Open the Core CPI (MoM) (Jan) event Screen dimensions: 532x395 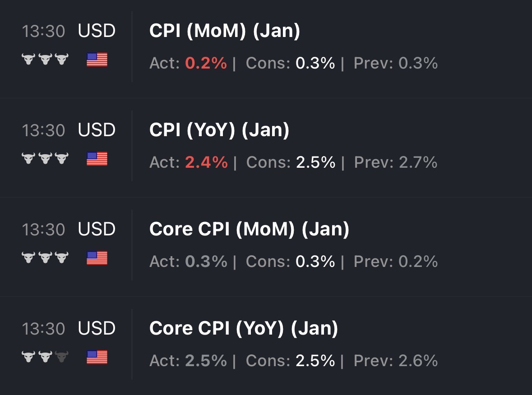(249, 230)
